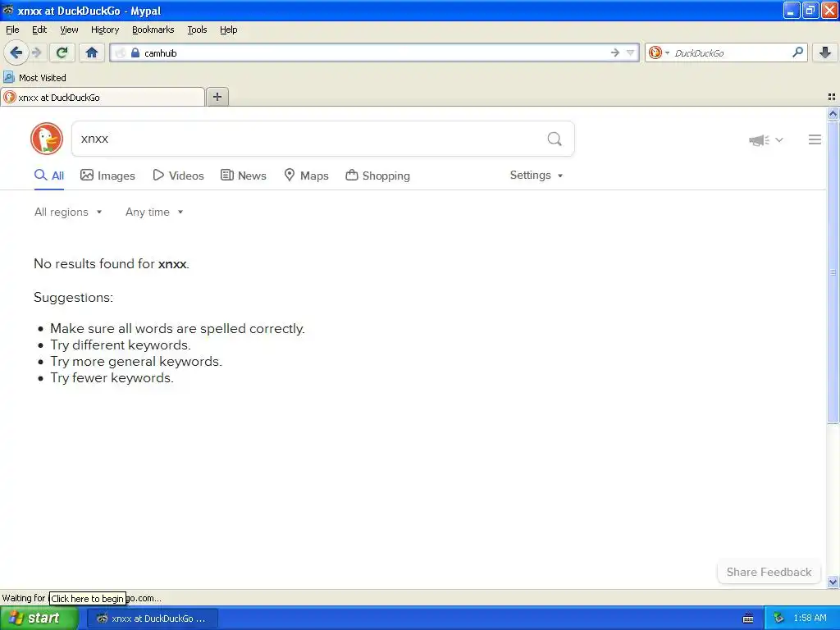Open the Any time filter dropdown
The height and width of the screenshot is (630, 840).
(154, 212)
